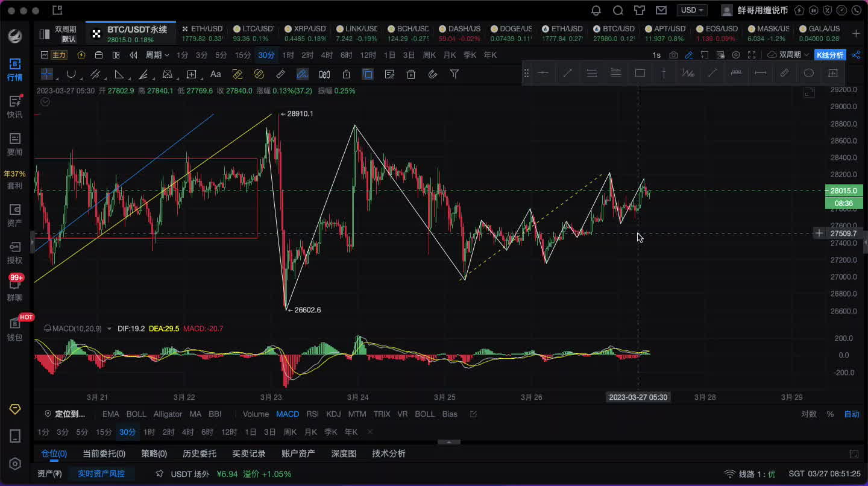Click the screenshot camera icon

point(673,55)
